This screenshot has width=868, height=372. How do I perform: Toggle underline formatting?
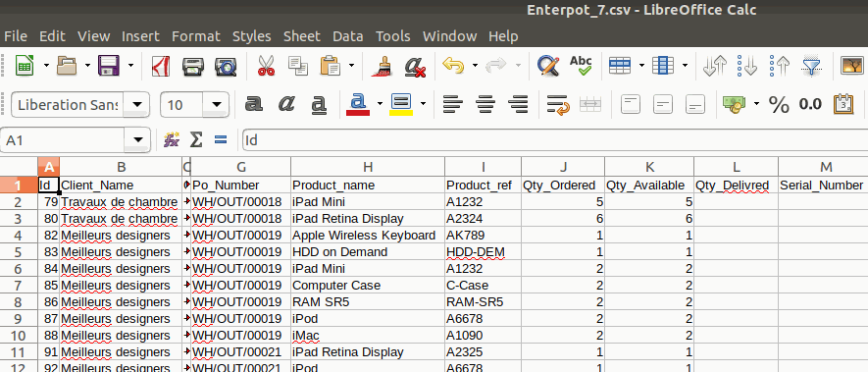coord(319,104)
